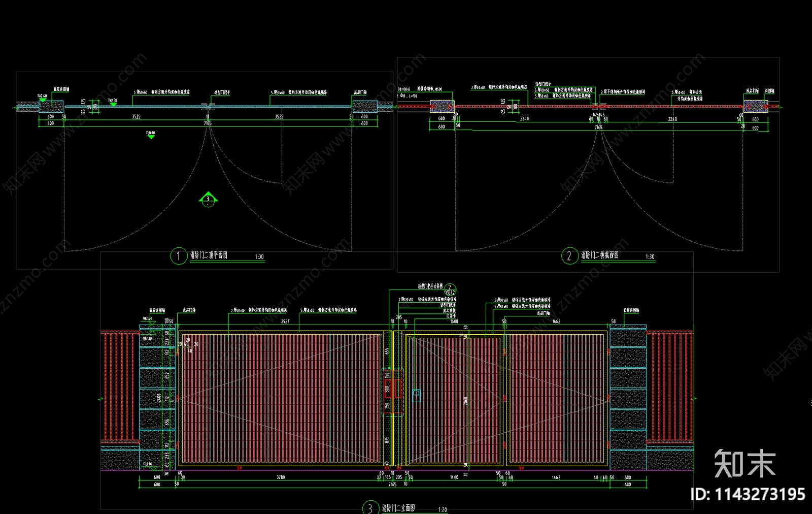This screenshot has width=812, height=514.
Task: Select the 380 dimension on the handle plate
Action: point(387,390)
